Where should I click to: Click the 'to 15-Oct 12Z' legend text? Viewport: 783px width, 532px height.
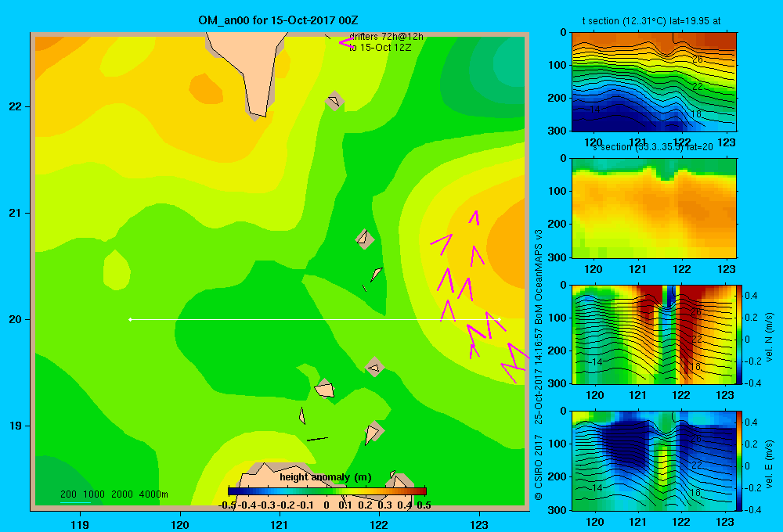point(380,48)
